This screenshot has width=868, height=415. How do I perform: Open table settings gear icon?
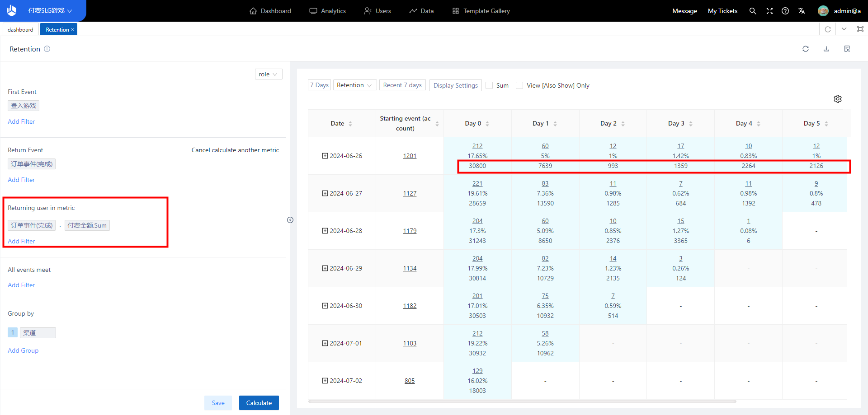pos(837,99)
